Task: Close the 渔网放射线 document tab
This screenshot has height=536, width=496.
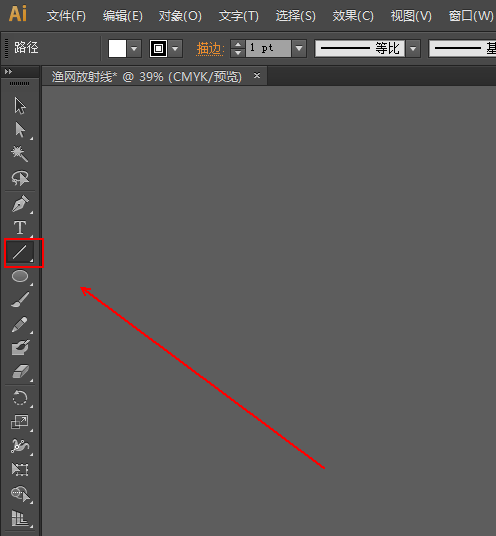Action: pyautogui.click(x=257, y=76)
